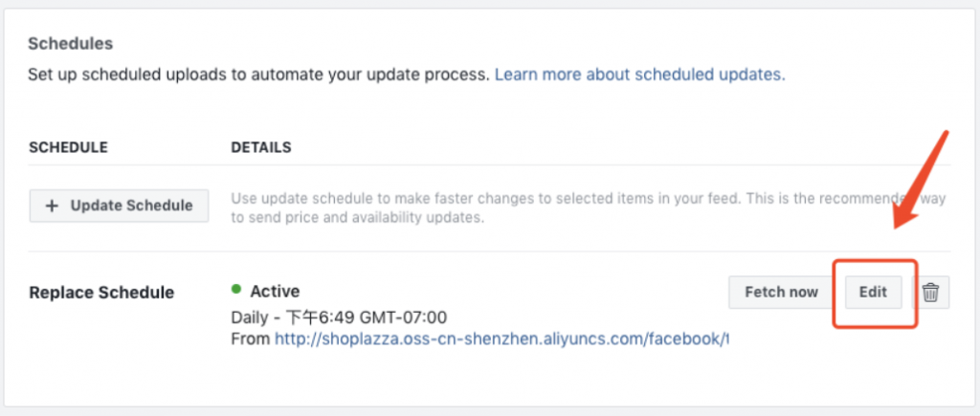Viewport: 980px width, 416px height.
Task: Select the SCHEDULE column header
Action: point(68,147)
